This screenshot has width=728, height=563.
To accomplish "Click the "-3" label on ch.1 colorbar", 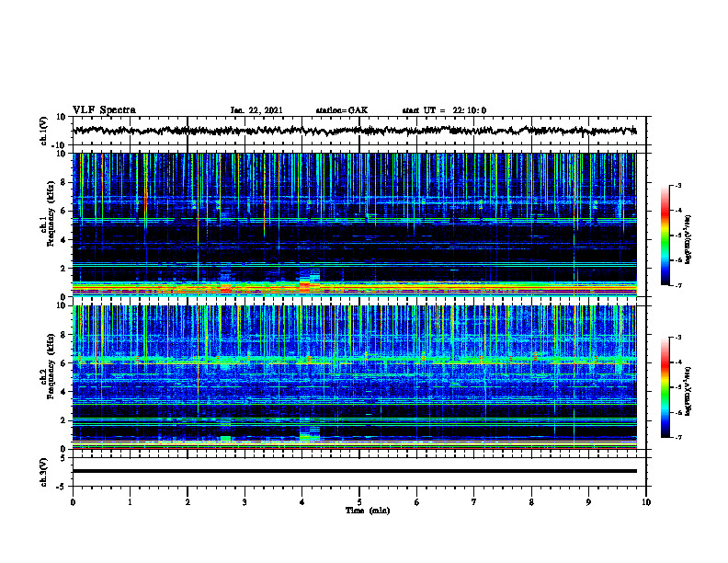I will [677, 185].
